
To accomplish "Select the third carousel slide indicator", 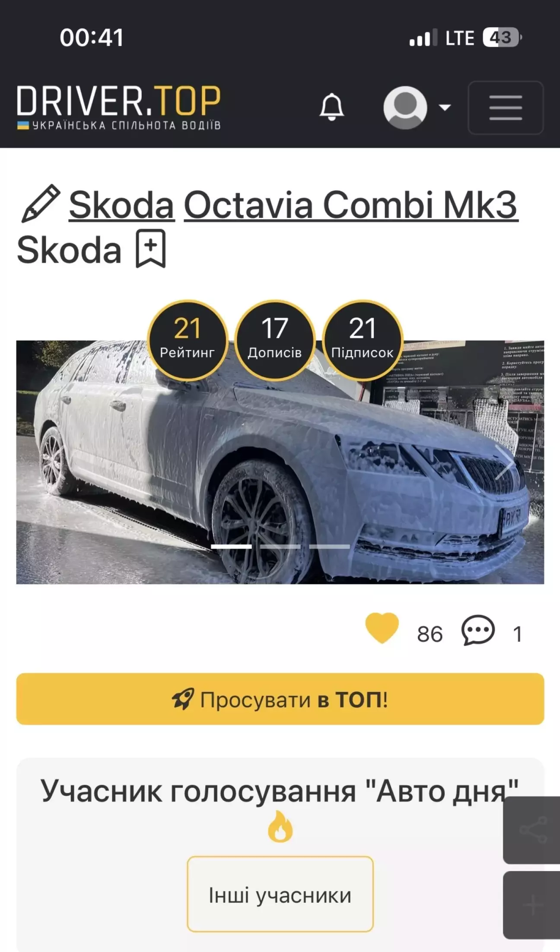I will [329, 547].
